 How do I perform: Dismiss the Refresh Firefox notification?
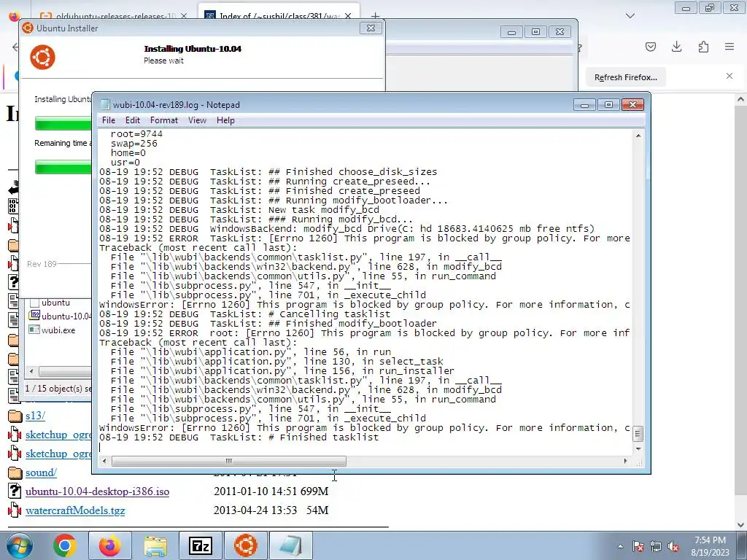729,76
